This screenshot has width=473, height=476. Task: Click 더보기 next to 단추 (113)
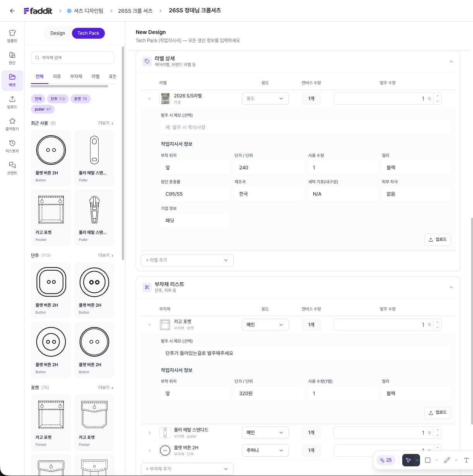pyautogui.click(x=106, y=256)
